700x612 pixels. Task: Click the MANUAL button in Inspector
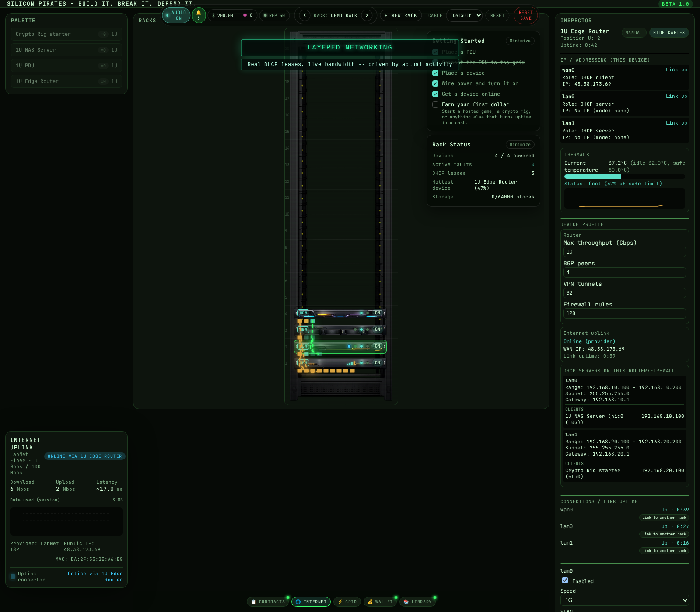click(634, 33)
